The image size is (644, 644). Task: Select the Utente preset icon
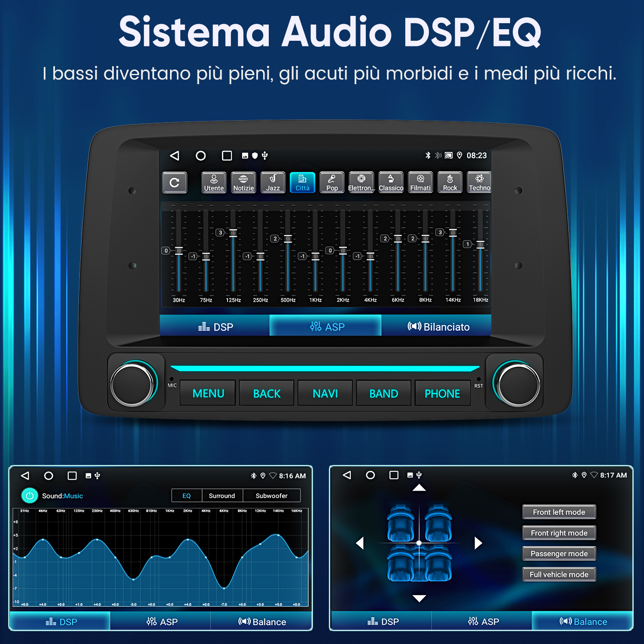[x=214, y=182]
